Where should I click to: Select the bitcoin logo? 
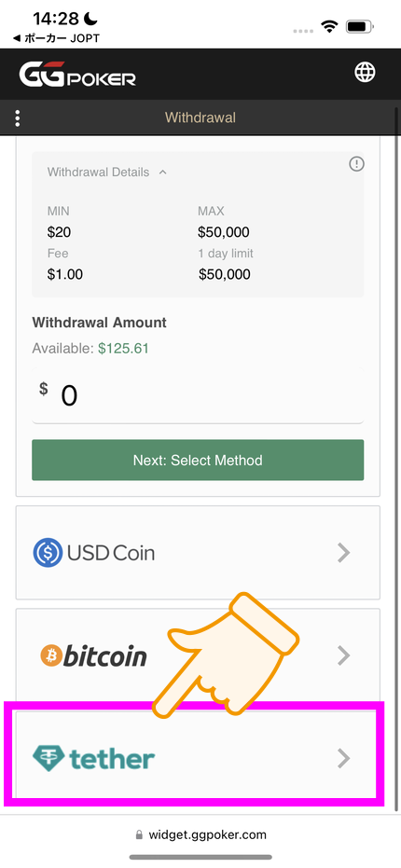click(x=93, y=656)
